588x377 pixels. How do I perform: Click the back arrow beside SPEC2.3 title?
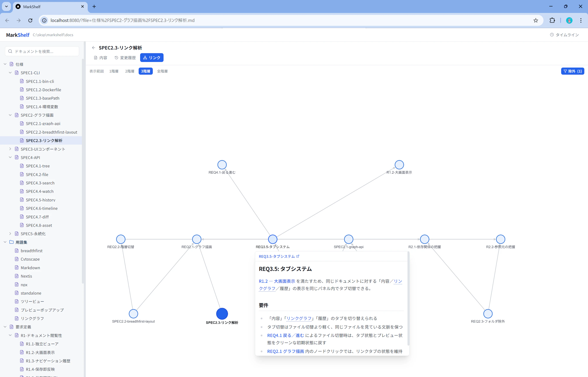(x=93, y=48)
